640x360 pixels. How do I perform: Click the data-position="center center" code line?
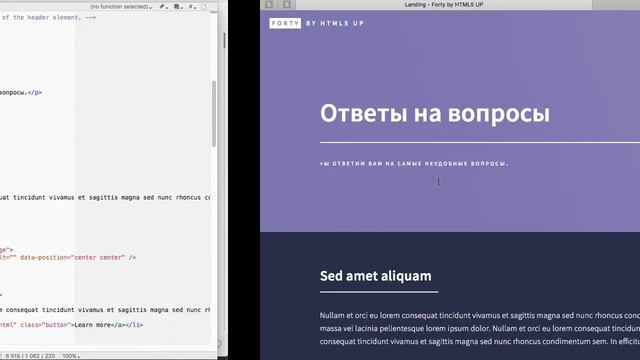pyautogui.click(x=68, y=258)
